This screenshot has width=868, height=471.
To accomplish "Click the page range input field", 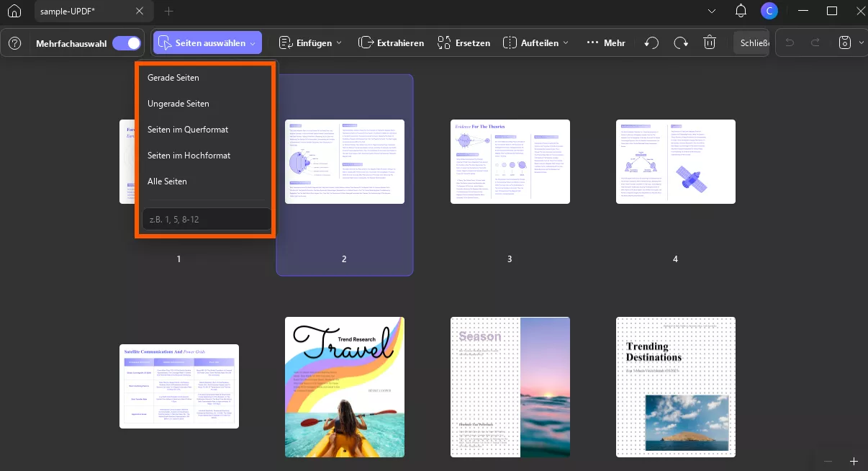I will [x=207, y=220].
